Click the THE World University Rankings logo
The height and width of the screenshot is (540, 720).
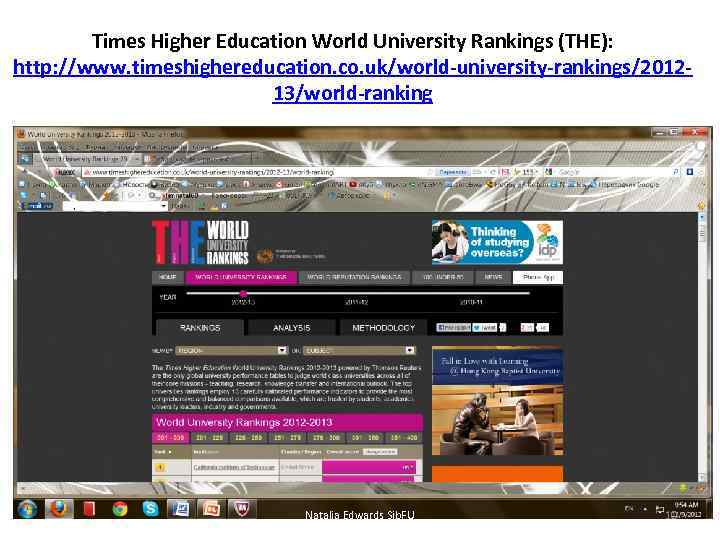pos(200,242)
